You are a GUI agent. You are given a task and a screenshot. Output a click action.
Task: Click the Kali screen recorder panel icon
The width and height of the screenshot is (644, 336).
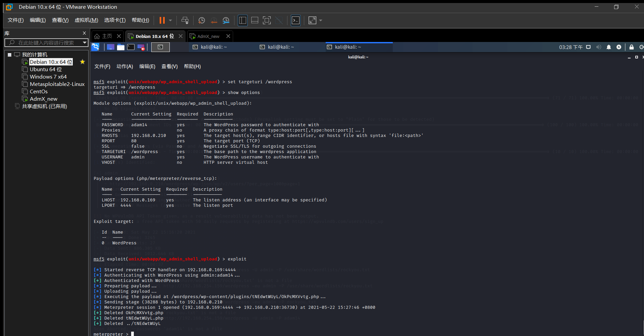coord(141,47)
